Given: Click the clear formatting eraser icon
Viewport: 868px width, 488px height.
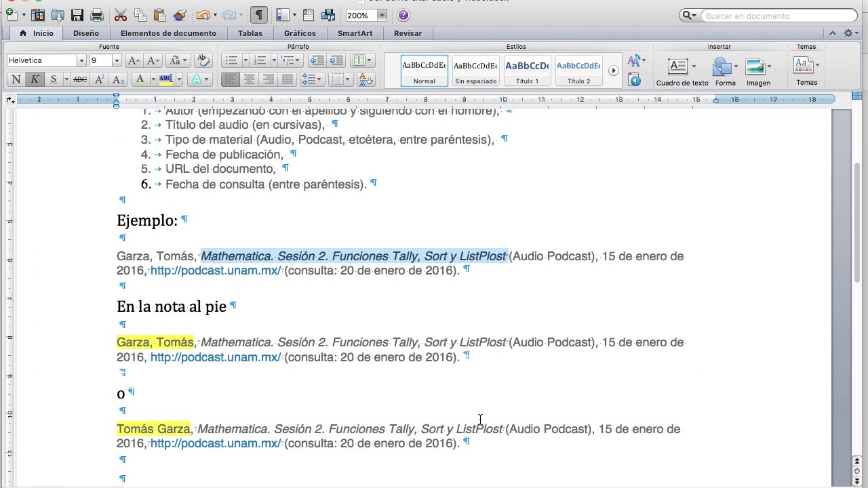Looking at the screenshot, I should pyautogui.click(x=203, y=60).
